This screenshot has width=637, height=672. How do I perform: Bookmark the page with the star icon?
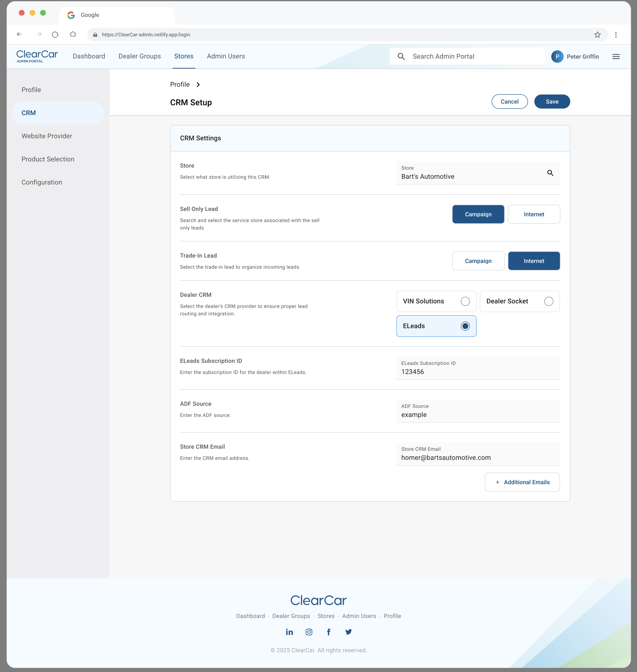[598, 34]
